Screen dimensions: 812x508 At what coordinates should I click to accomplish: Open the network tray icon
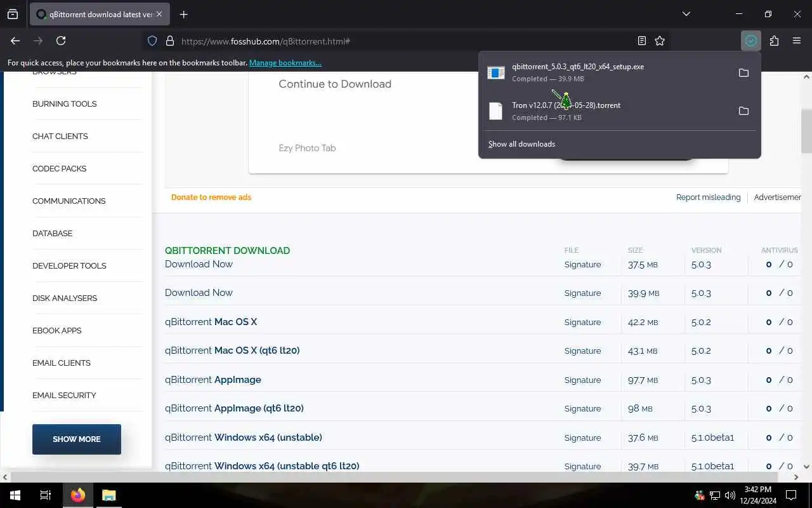[x=715, y=495]
